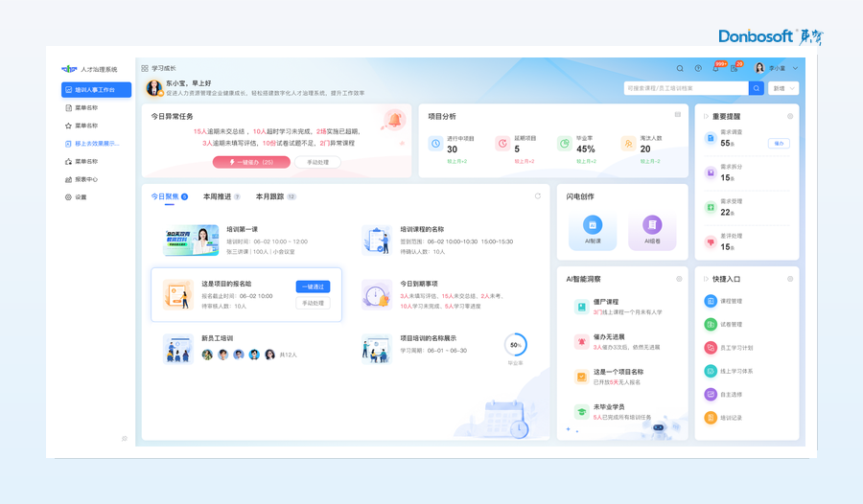Screen dimensions: 863x504
Task: Click the 毕业率 green pie icon
Action: [x=565, y=144]
